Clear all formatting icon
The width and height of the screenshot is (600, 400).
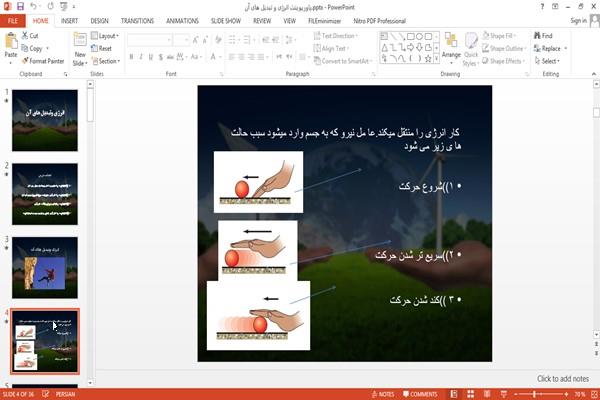tap(218, 40)
